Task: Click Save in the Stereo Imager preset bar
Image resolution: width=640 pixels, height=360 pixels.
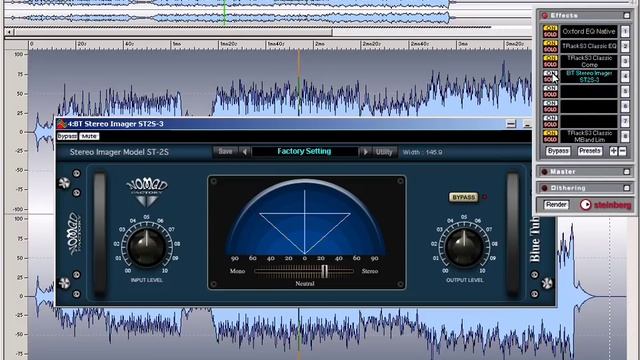Action: coord(225,151)
